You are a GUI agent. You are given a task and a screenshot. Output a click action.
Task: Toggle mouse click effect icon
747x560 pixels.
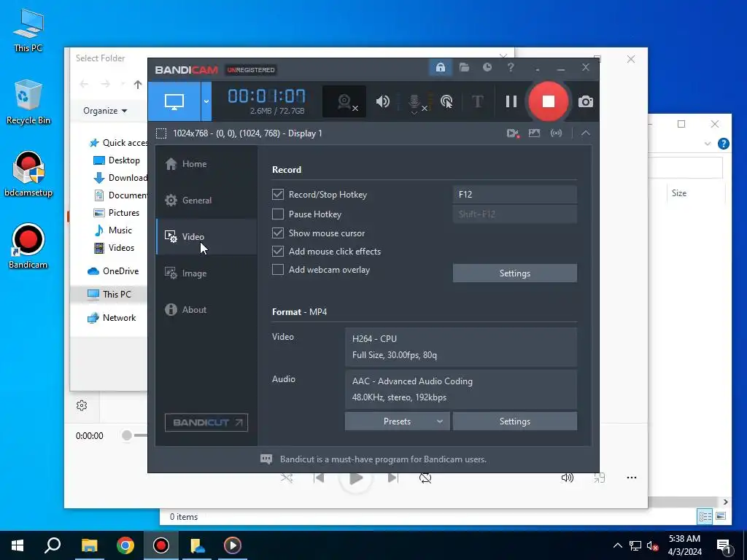pyautogui.click(x=447, y=101)
